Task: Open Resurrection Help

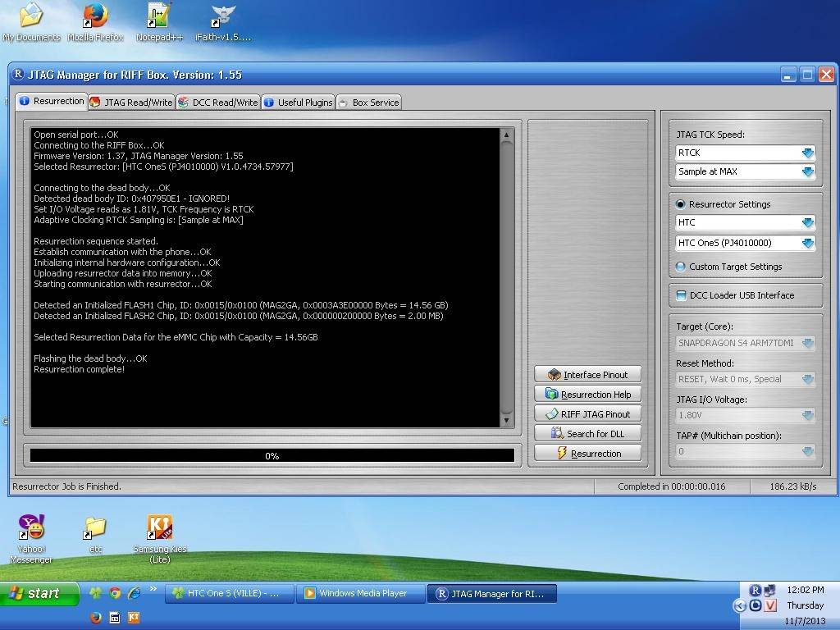Action: click(587, 395)
